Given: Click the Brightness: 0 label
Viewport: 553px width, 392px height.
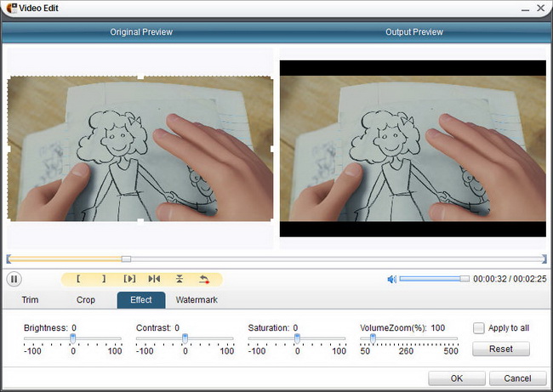Looking at the screenshot, I should click(50, 328).
